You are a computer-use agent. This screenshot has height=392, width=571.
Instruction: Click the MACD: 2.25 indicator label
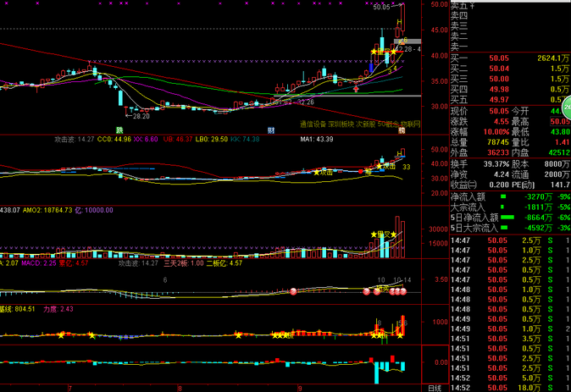point(39,263)
